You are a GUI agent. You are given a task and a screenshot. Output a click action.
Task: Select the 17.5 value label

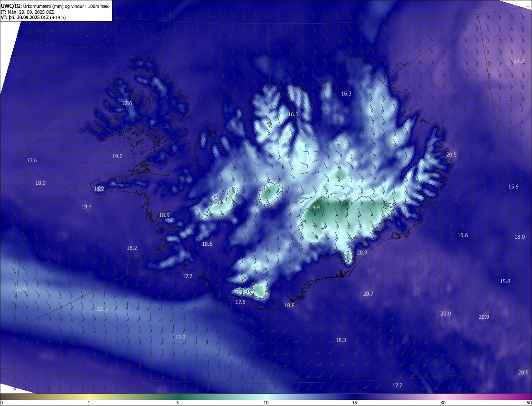point(240,302)
